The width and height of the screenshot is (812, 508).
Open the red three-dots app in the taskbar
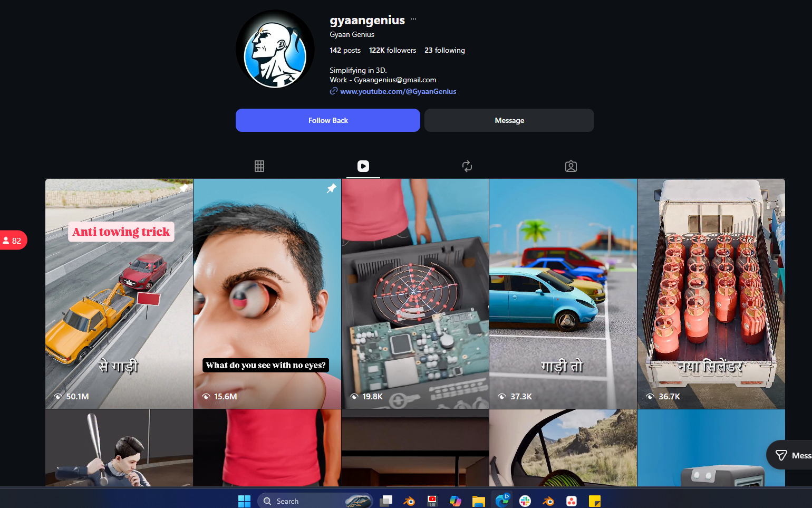(x=572, y=501)
